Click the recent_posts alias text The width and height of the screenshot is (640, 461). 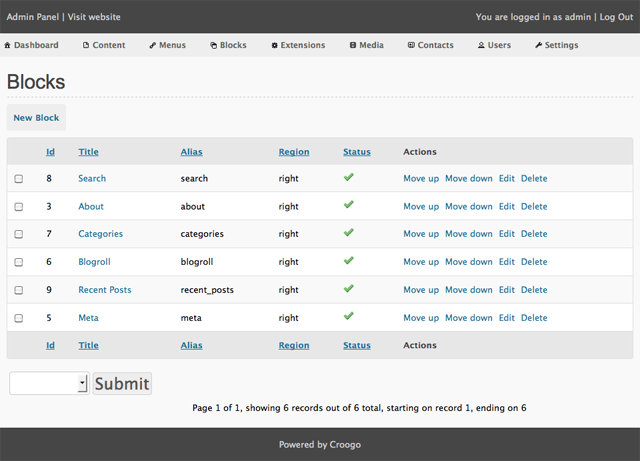pyautogui.click(x=207, y=290)
